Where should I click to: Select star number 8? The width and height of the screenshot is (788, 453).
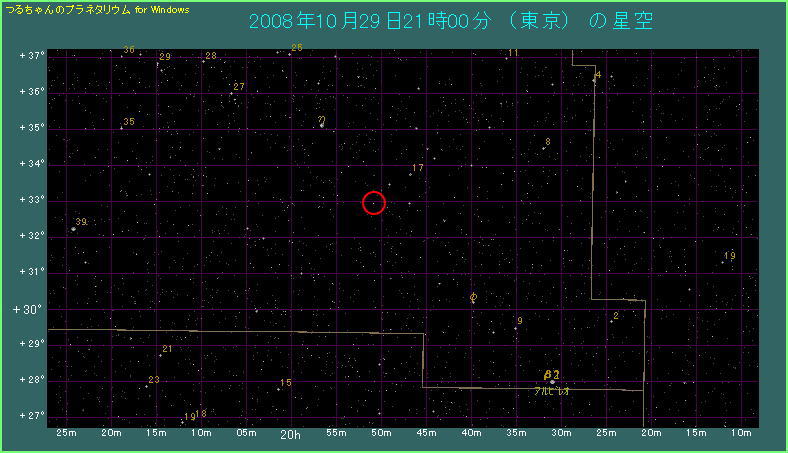(x=543, y=149)
